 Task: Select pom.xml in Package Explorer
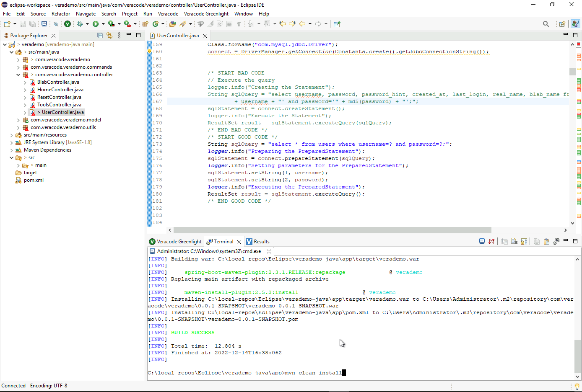click(34, 180)
